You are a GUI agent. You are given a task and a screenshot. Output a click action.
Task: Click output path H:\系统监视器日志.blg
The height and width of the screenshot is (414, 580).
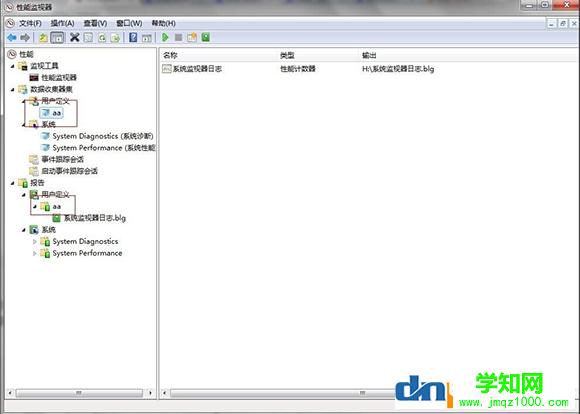coord(398,69)
